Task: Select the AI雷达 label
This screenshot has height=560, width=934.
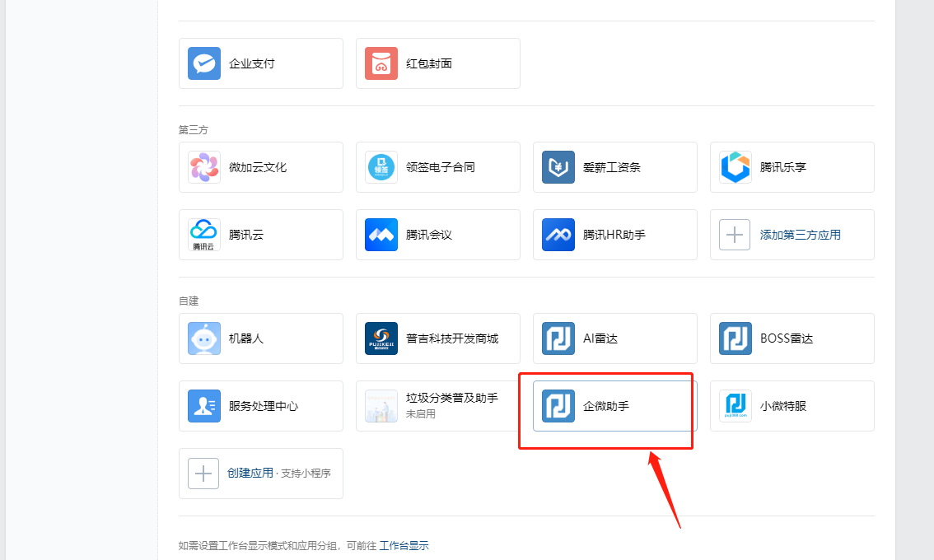Action: 600,338
